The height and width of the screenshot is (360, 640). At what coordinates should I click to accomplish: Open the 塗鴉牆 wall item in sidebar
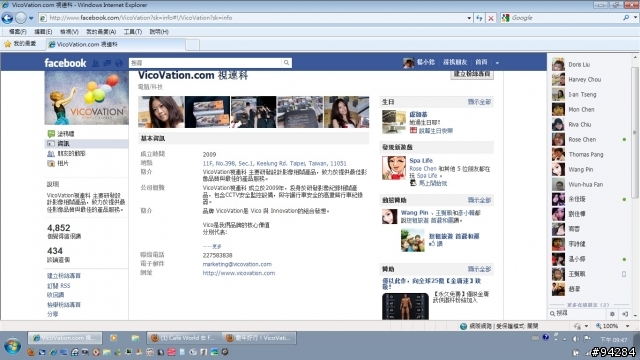[66, 133]
